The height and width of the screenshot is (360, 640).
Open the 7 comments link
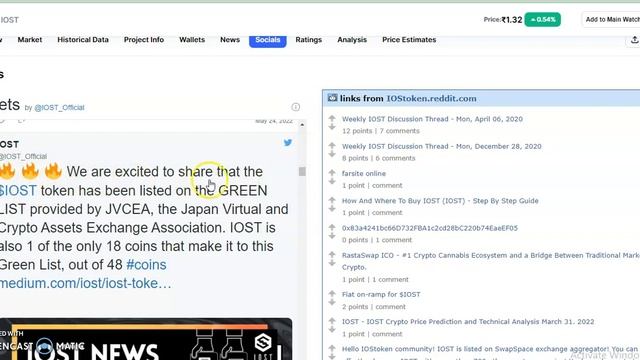400,131
